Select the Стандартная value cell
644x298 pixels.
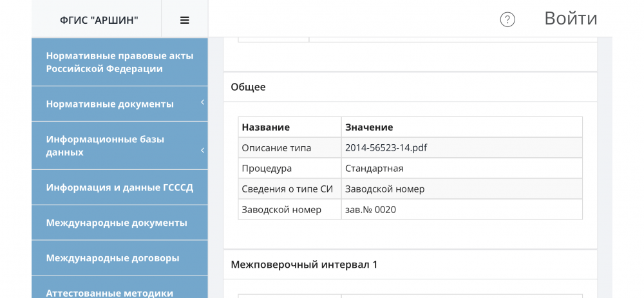click(x=462, y=168)
